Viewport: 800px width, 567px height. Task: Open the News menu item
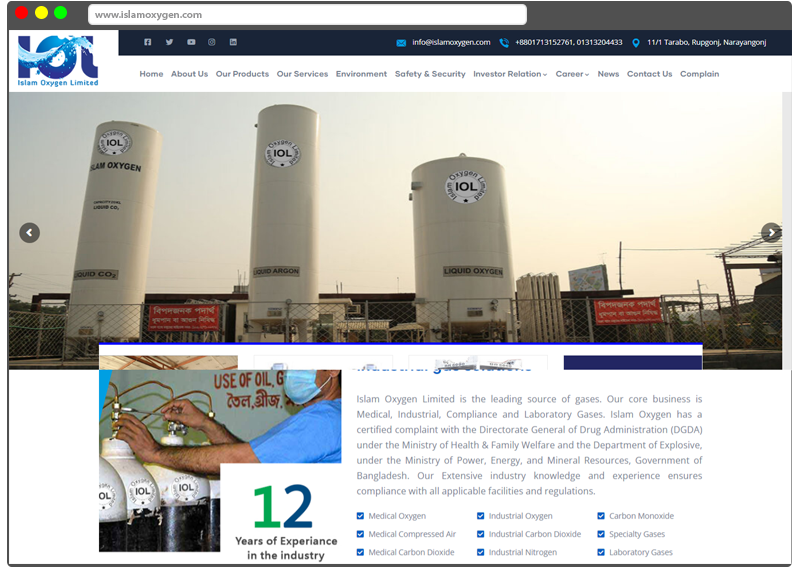pyautogui.click(x=608, y=74)
